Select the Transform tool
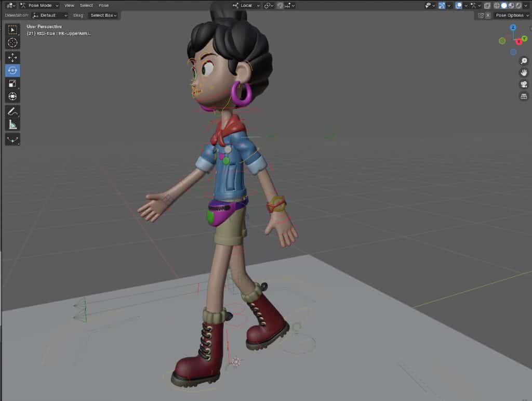532x401 pixels. click(12, 97)
